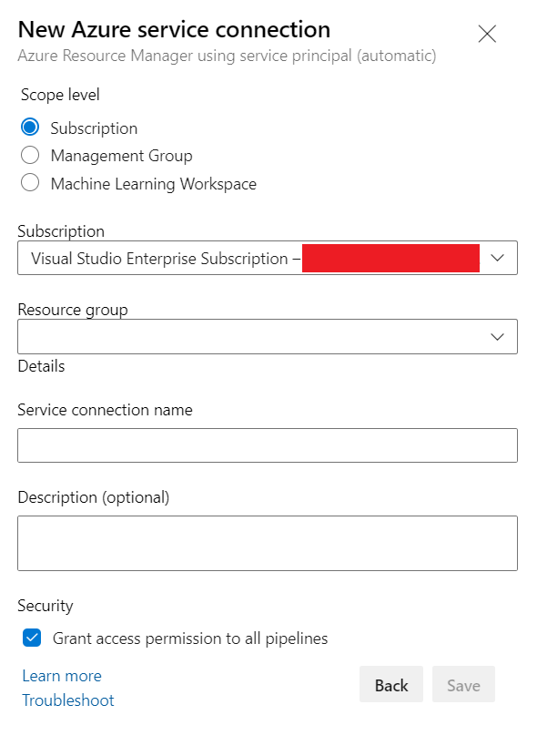This screenshot has width=537, height=756.
Task: Click the Save button
Action: [x=463, y=685]
